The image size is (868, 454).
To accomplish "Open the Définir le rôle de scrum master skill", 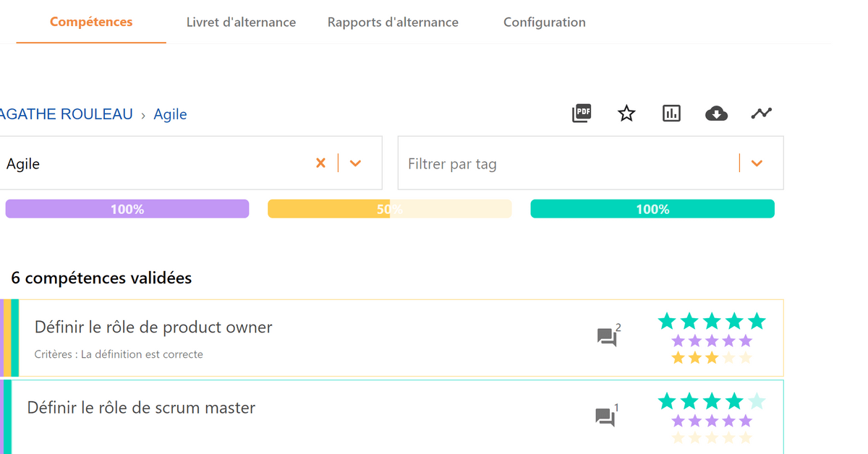I will tap(141, 408).
